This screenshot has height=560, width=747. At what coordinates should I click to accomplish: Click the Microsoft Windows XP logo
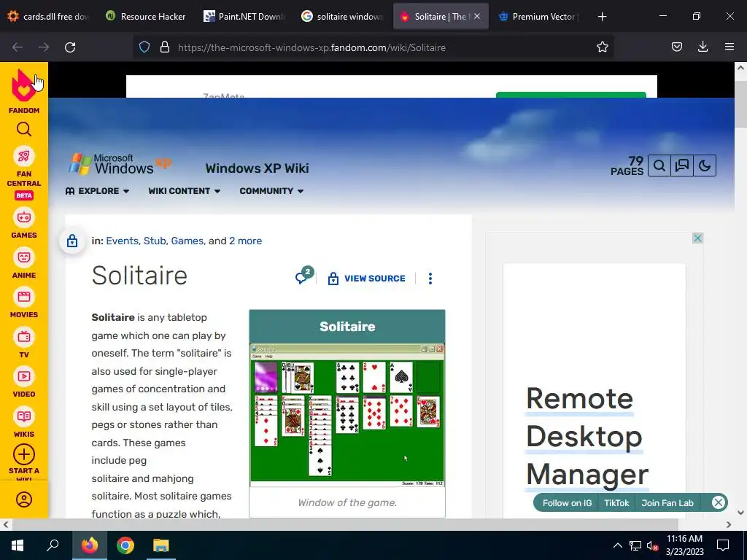(120, 164)
